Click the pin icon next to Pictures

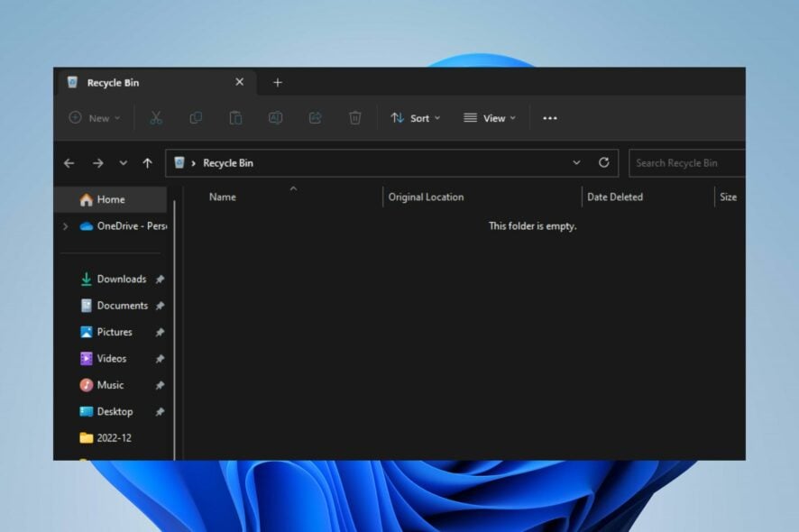(x=160, y=332)
